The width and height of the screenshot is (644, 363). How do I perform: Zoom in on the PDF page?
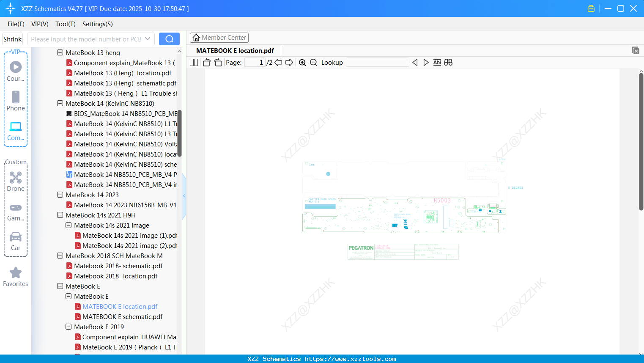pos(302,62)
